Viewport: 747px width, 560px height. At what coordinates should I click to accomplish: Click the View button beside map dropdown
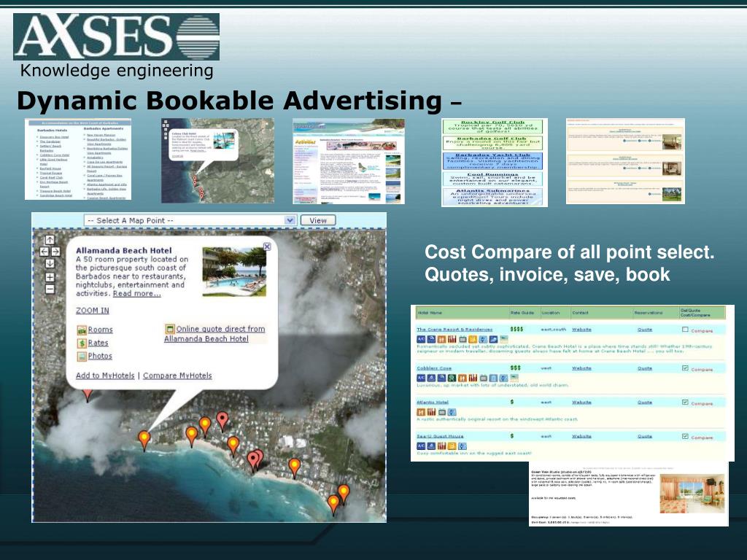(x=318, y=220)
